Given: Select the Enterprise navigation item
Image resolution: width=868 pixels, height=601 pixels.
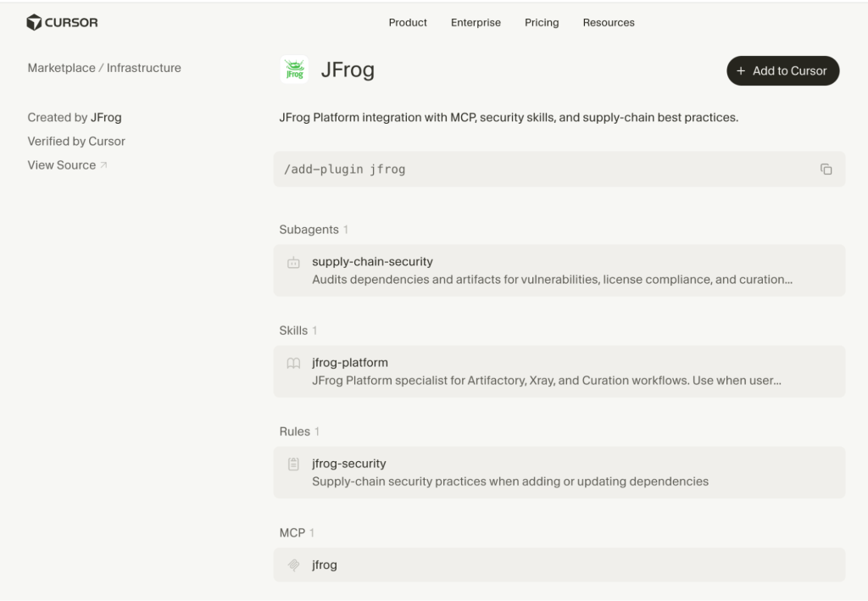Looking at the screenshot, I should (476, 23).
